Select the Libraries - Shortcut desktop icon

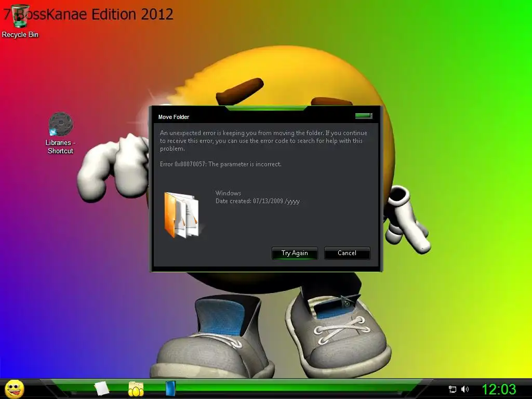pyautogui.click(x=60, y=133)
